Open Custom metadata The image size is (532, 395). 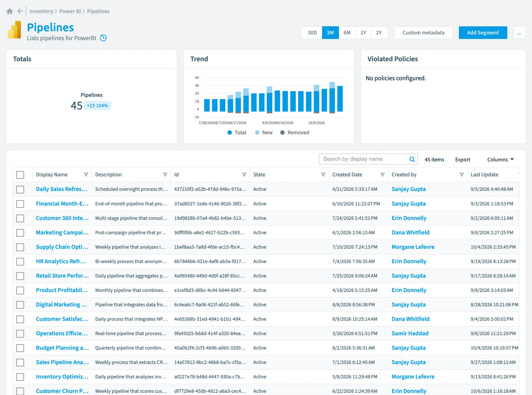pyautogui.click(x=423, y=33)
